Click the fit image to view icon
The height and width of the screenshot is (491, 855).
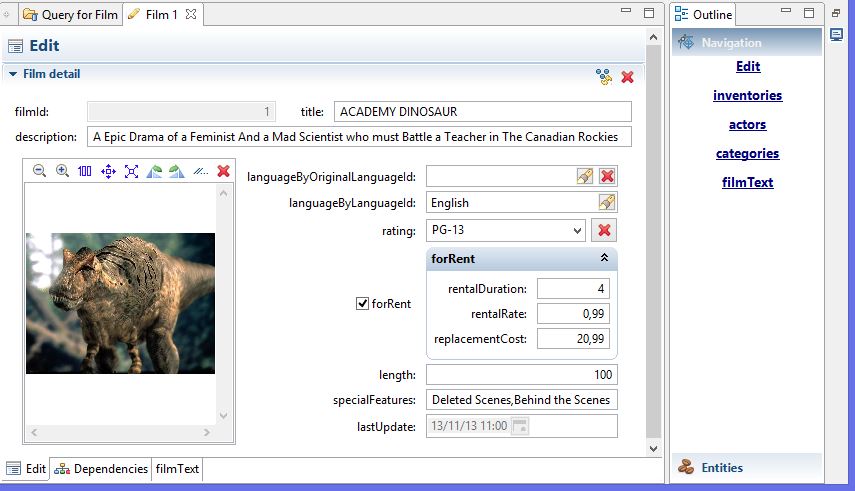[x=131, y=171]
